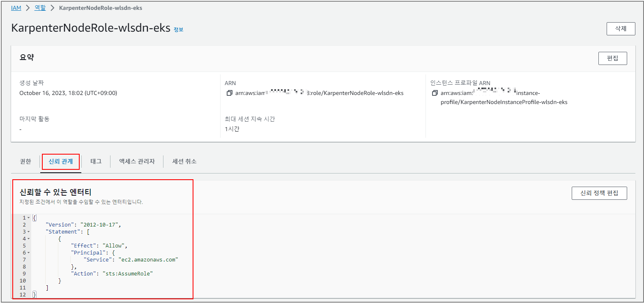
Task: Open 신뢰 정책 편집 button
Action: pyautogui.click(x=599, y=193)
